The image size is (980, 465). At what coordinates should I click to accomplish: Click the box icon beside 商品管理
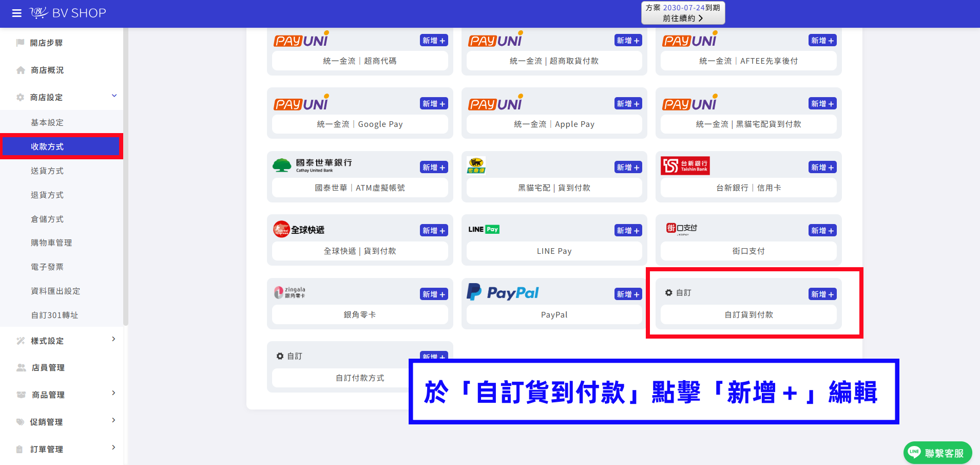pos(21,395)
